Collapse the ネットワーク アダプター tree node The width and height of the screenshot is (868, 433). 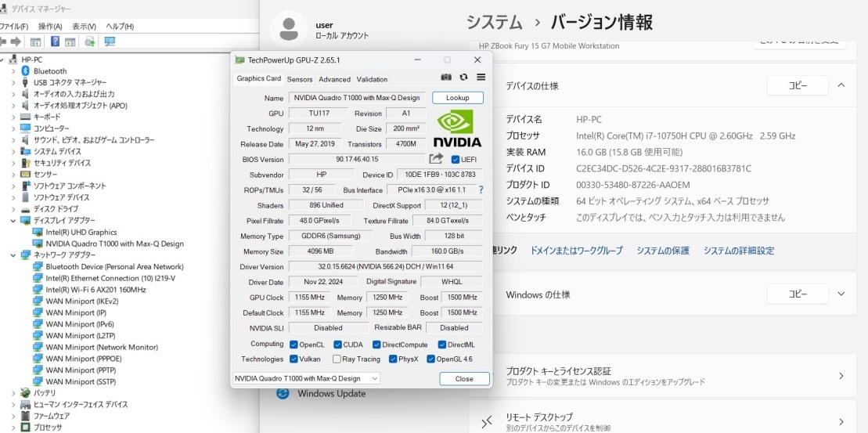13,254
